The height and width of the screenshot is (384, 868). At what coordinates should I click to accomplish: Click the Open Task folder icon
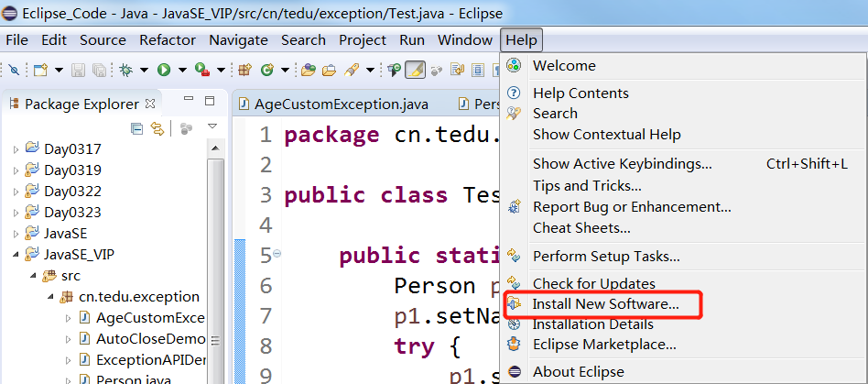pyautogui.click(x=330, y=70)
